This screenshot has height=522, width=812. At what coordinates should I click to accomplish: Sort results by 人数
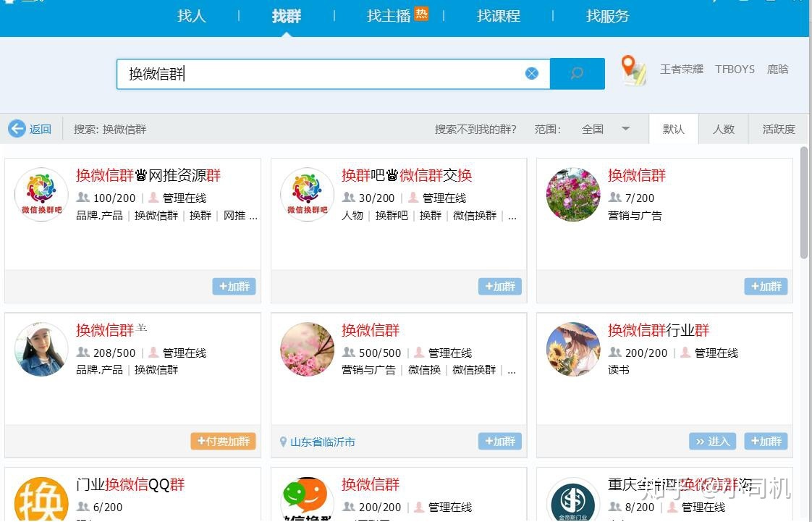tap(723, 129)
